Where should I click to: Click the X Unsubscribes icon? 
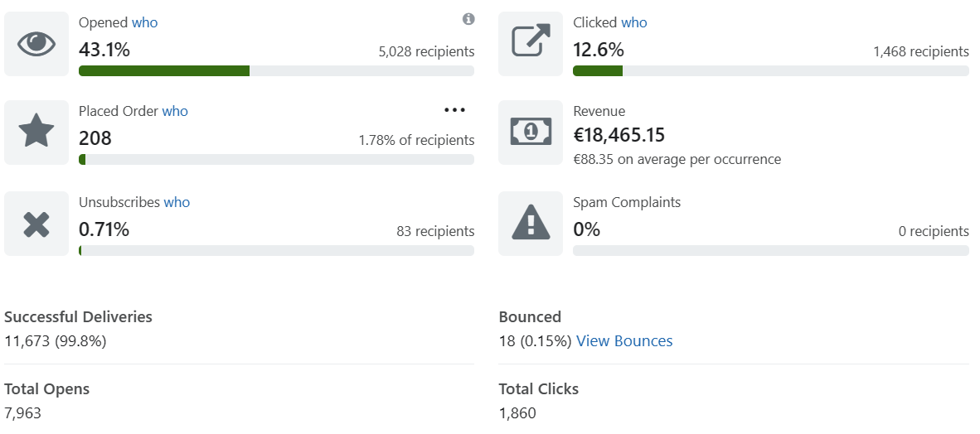tap(36, 224)
